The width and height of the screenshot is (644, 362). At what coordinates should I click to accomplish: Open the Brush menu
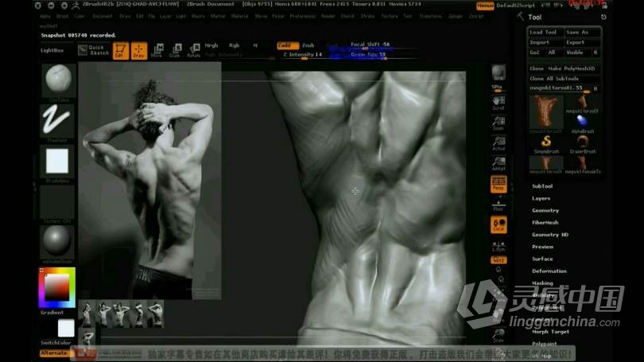63,17
